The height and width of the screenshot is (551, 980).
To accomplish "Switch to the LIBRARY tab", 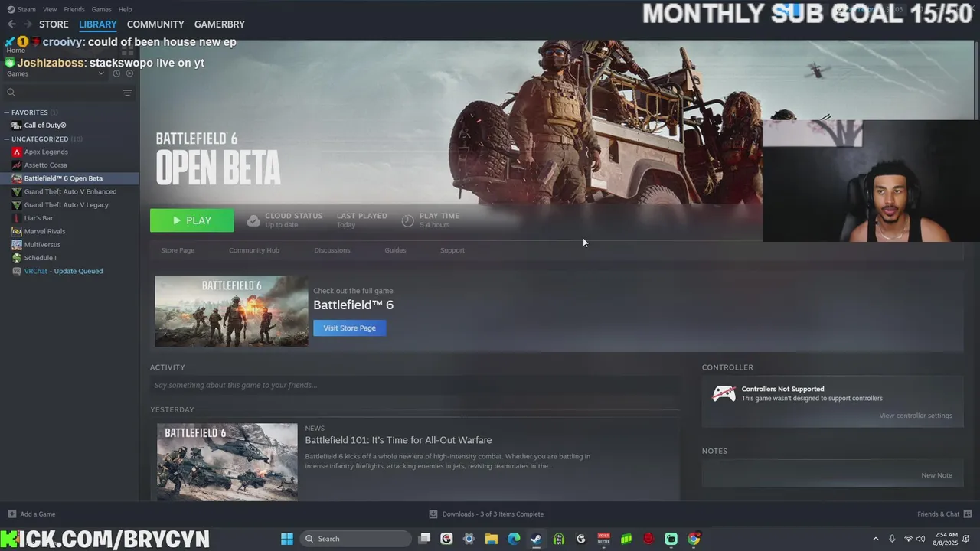I will pyautogui.click(x=97, y=24).
